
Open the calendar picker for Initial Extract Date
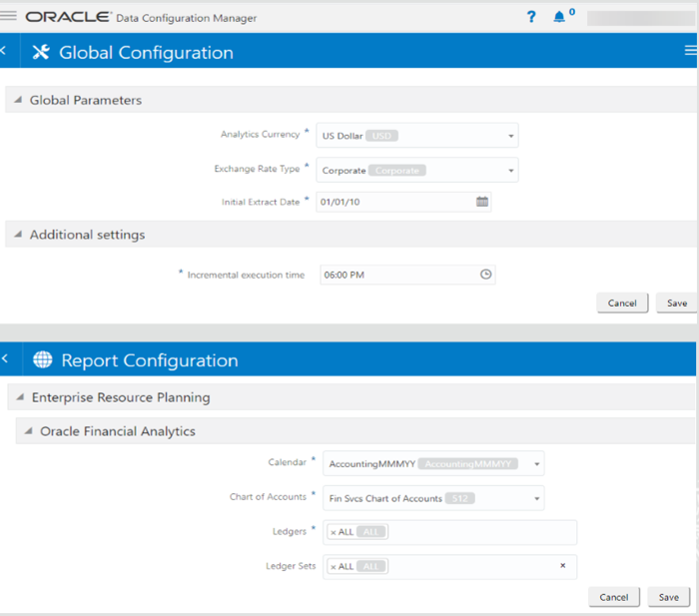(x=482, y=202)
